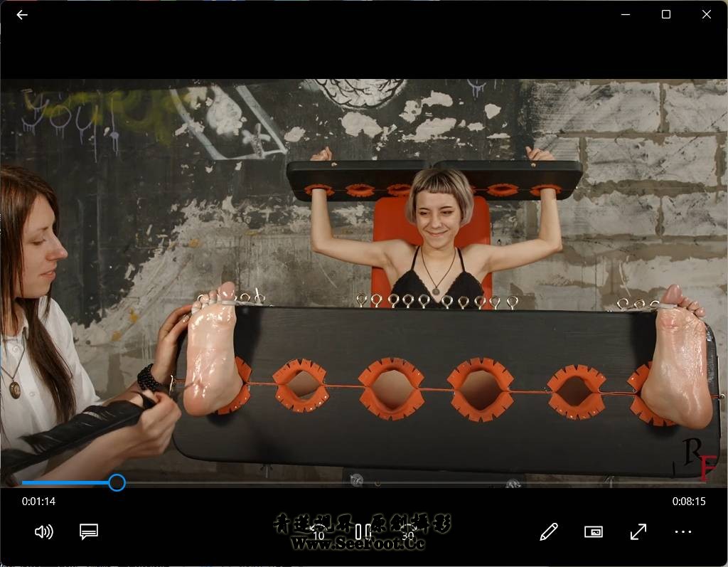The width and height of the screenshot is (728, 567).
Task: Mute the volume speaker icon
Action: coord(44,531)
